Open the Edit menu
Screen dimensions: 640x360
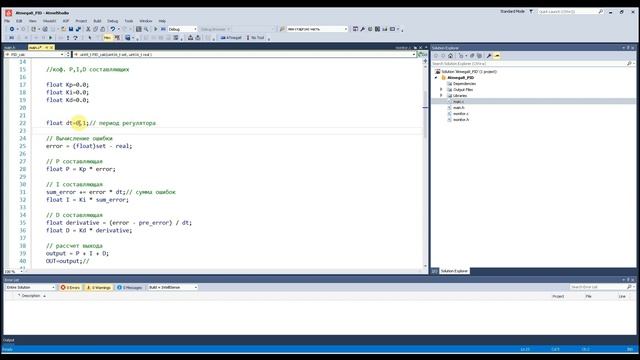19,21
